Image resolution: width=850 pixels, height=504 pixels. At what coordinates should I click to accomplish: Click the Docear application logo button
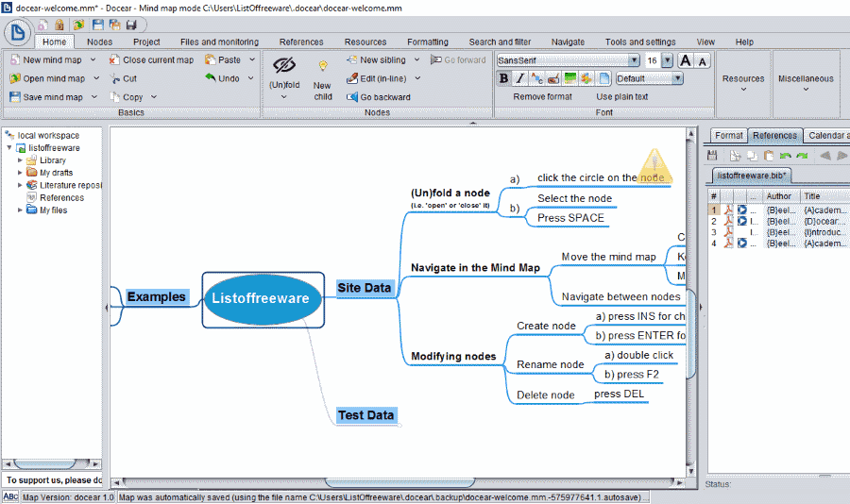coord(17,32)
